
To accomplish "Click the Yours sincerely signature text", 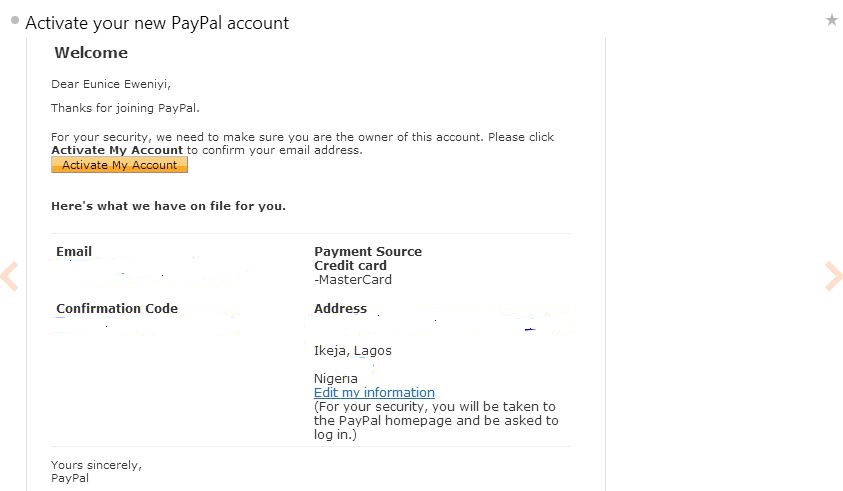I will 96,464.
